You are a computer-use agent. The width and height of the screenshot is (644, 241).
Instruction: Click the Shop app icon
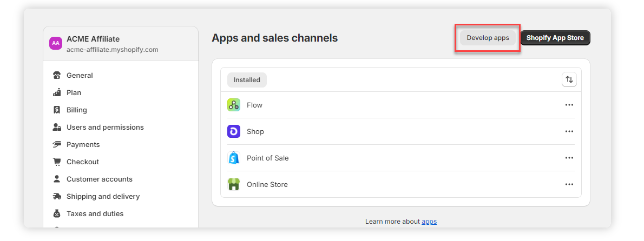click(234, 132)
